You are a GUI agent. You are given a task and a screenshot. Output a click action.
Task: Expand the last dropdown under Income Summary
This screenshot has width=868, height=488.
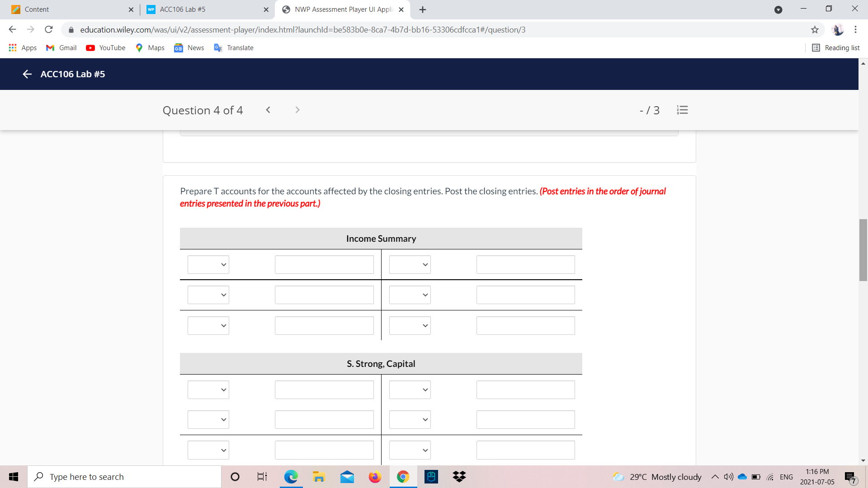(x=208, y=325)
